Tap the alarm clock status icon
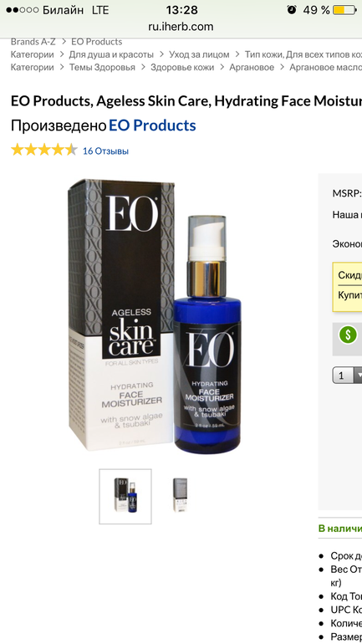Screen dimensions: 362x644 292,10
